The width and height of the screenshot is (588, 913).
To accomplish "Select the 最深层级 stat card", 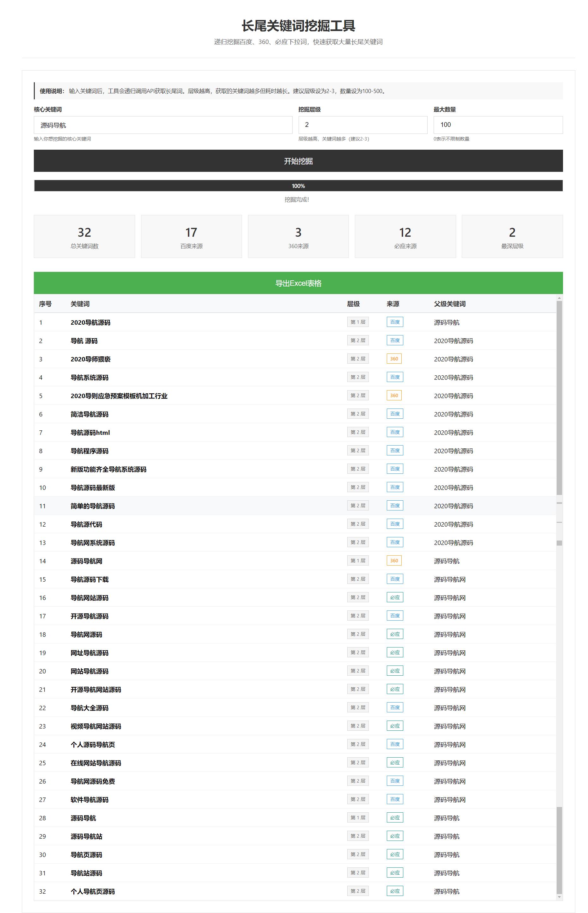I will click(512, 236).
